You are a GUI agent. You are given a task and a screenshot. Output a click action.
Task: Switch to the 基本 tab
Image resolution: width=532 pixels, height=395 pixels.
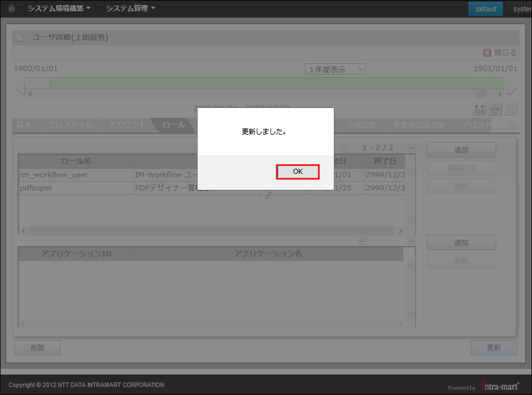[x=24, y=124]
